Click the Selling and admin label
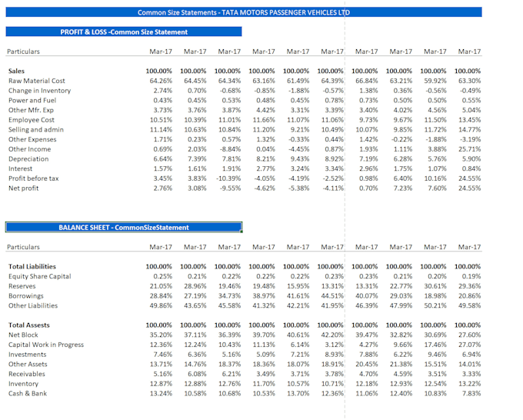Image resolution: width=523 pixels, height=420 pixels. (x=36, y=129)
